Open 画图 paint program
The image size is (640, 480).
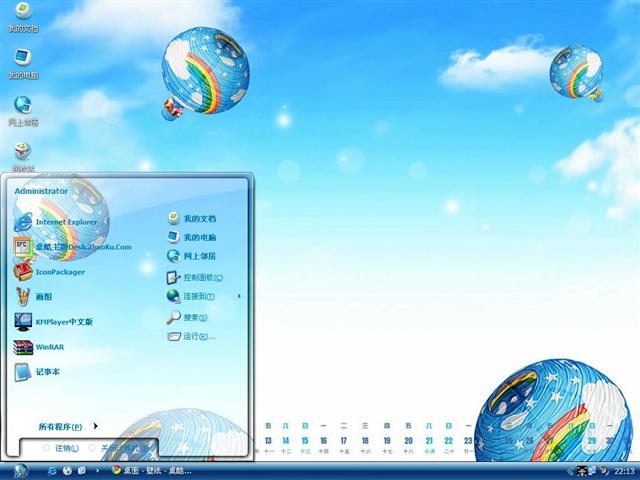pos(33,297)
